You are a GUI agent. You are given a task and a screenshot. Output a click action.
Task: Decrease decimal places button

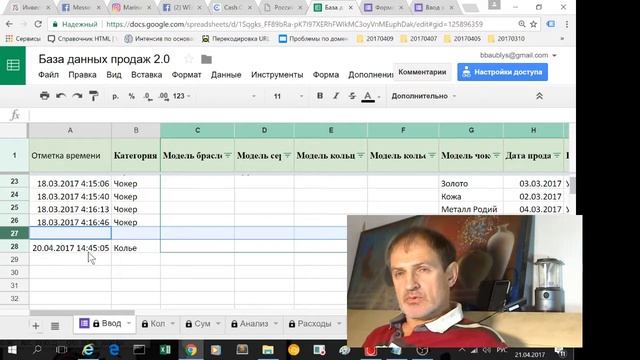147,96
